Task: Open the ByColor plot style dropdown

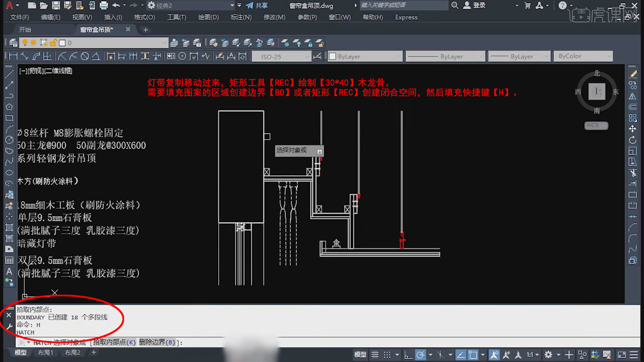Action: 609,56
